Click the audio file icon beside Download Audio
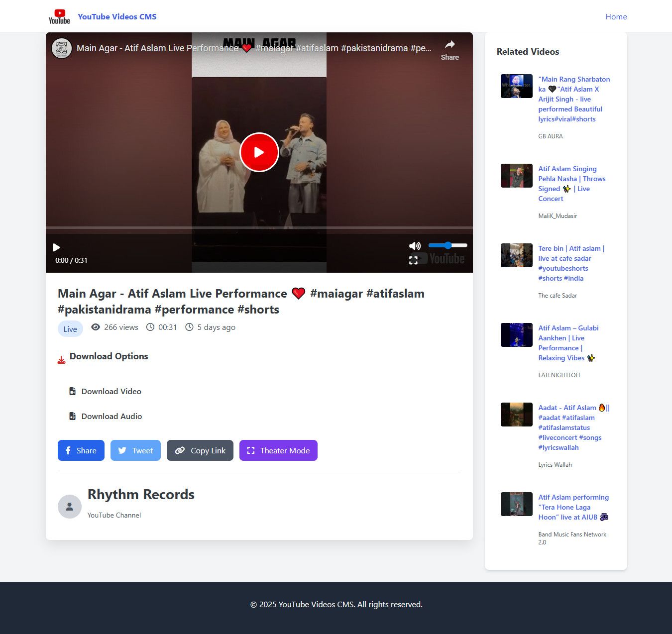672x634 pixels. (72, 416)
